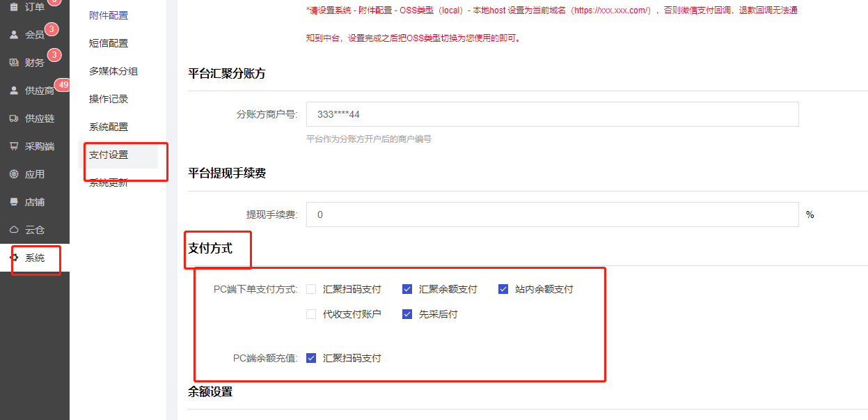Click the 云仓 cloud icon

click(x=14, y=230)
